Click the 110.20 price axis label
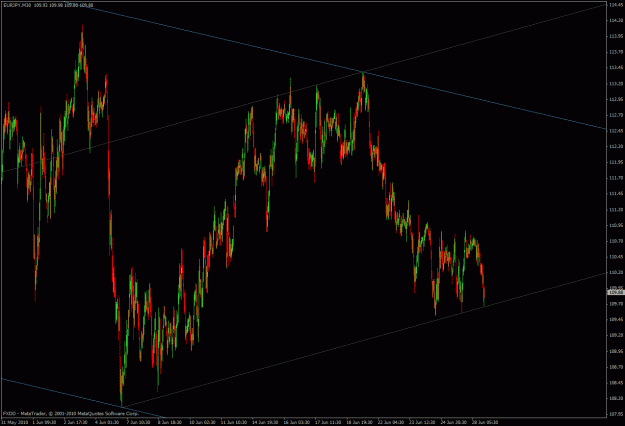This screenshot has width=625, height=426. 616,273
